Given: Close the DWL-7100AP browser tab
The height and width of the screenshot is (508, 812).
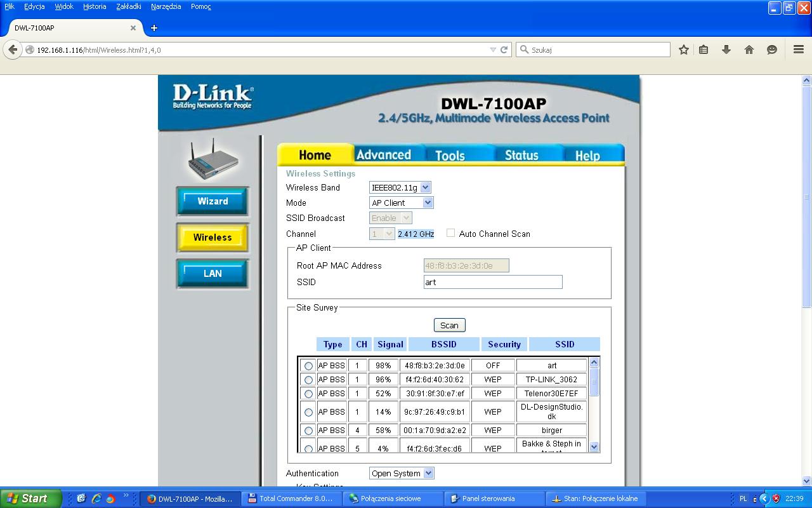Looking at the screenshot, I should coord(133,28).
